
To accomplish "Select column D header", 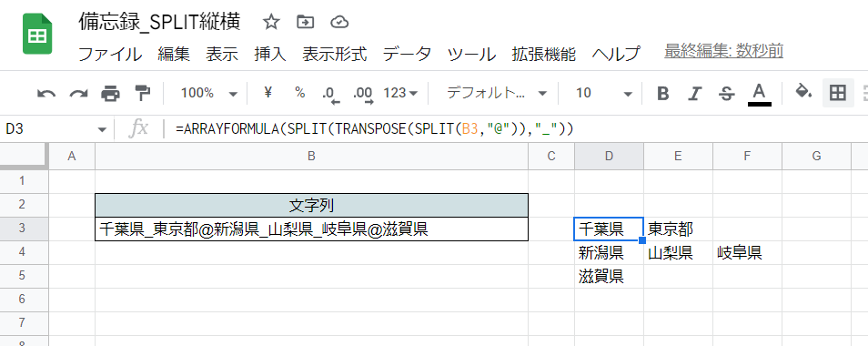I will [x=609, y=157].
